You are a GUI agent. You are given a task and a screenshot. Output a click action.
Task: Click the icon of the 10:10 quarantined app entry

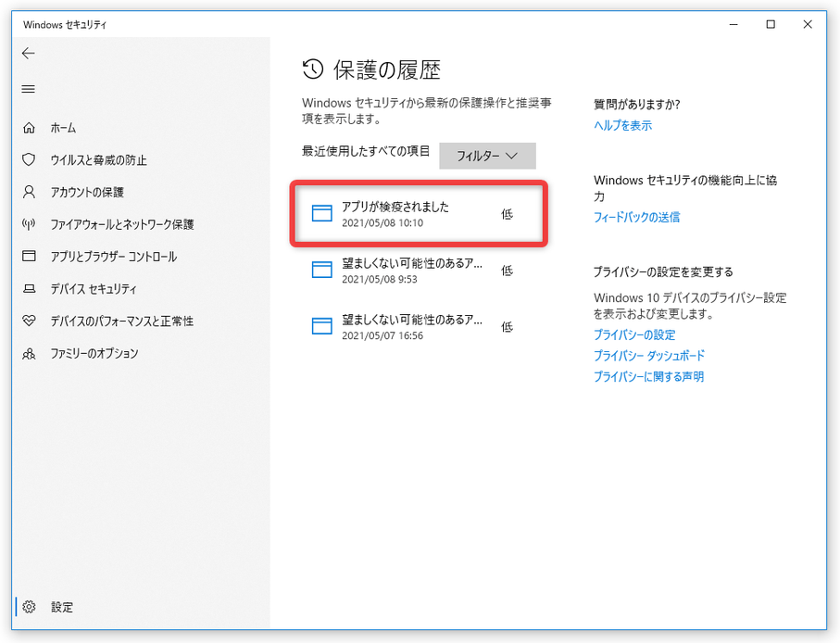coord(322,213)
